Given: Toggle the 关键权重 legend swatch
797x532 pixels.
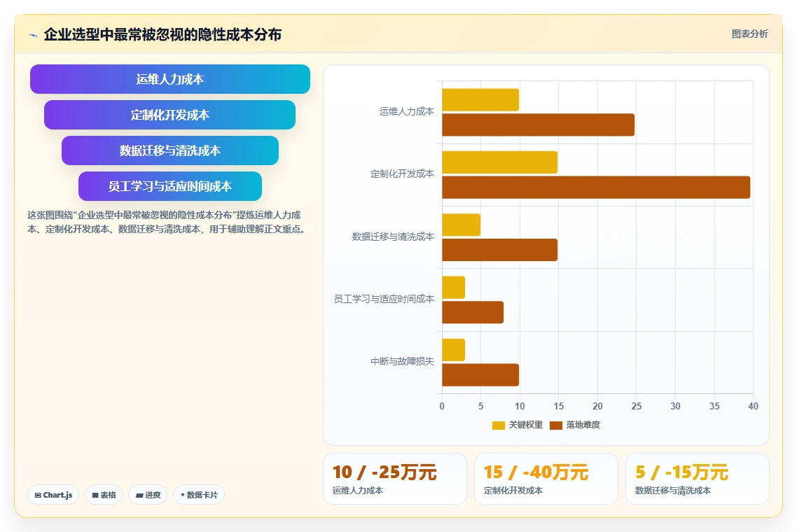Looking at the screenshot, I should coord(498,426).
